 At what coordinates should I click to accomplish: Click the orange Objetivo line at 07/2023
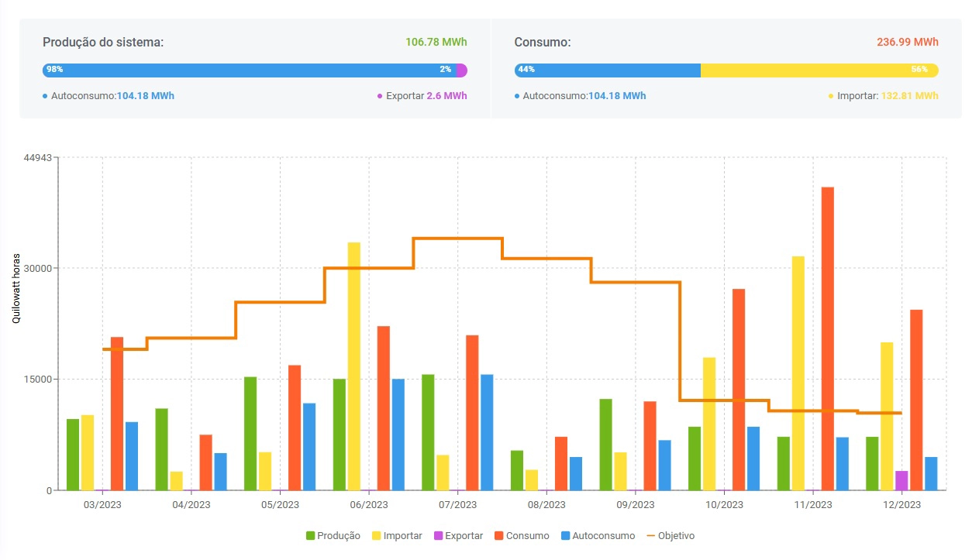point(457,239)
